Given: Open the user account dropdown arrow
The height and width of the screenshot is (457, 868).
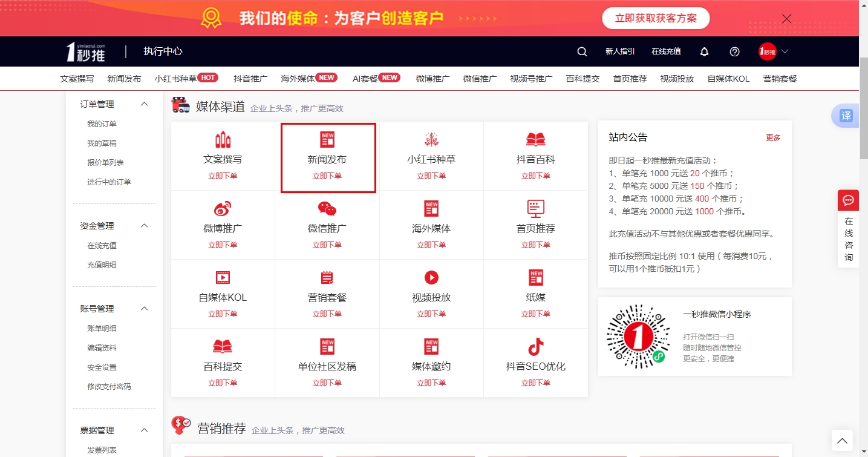Looking at the screenshot, I should pyautogui.click(x=785, y=52).
